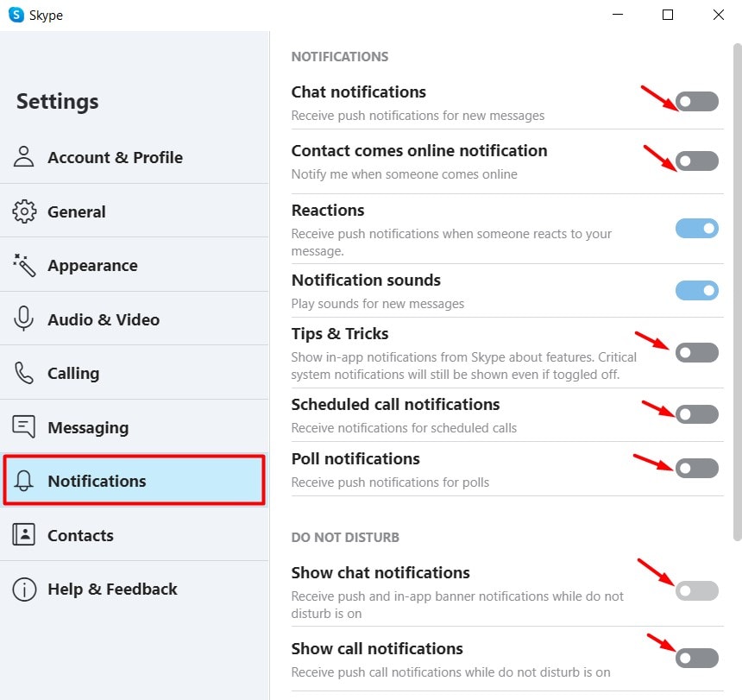The height and width of the screenshot is (700, 742).
Task: Click the General gear icon
Action: 23,211
